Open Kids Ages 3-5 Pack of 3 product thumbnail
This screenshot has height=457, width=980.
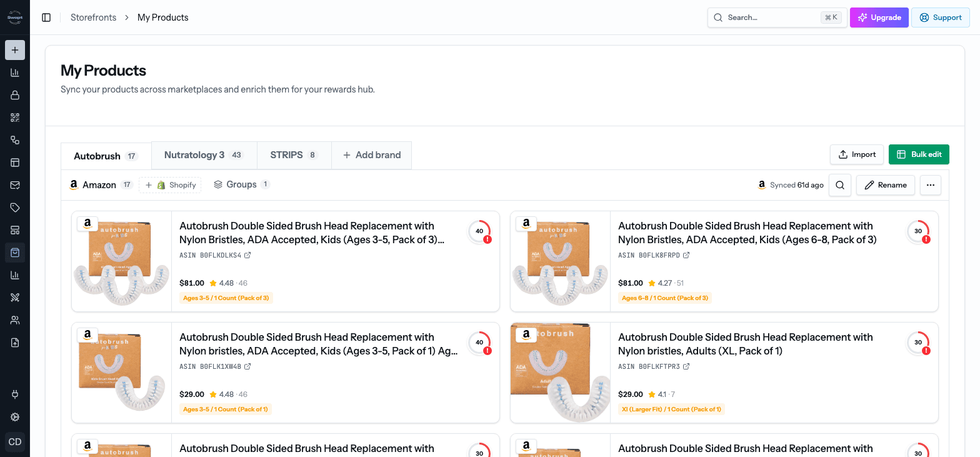click(x=122, y=261)
